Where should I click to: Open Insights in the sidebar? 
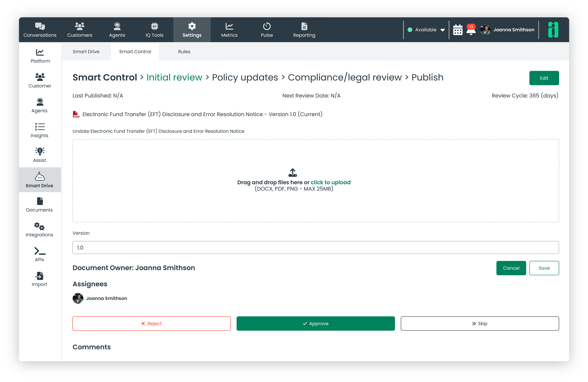coord(40,130)
